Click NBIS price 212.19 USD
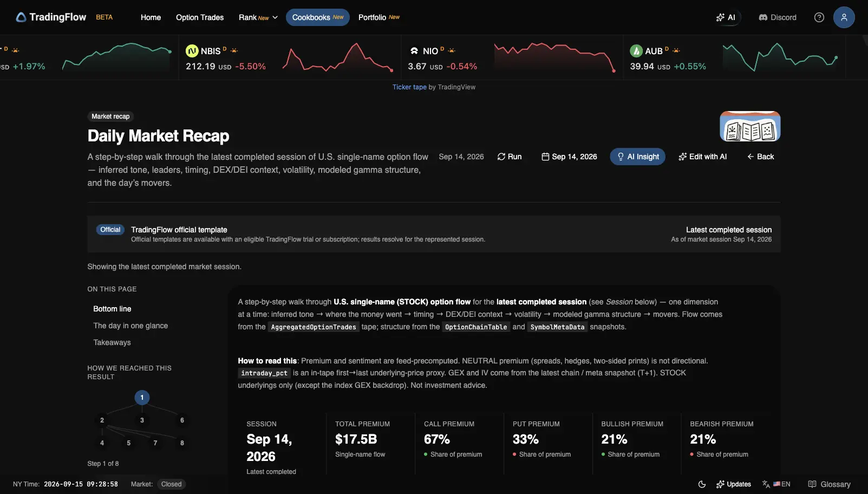This screenshot has height=494, width=868. pos(208,67)
